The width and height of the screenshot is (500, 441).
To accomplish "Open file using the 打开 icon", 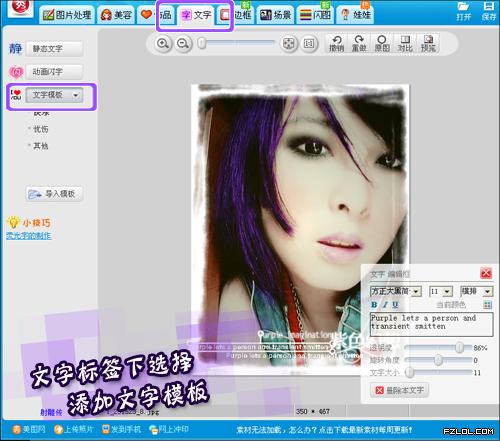I will tap(464, 11).
